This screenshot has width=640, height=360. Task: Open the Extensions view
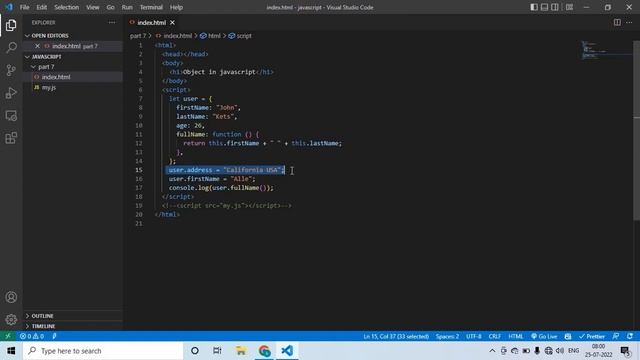point(11,138)
